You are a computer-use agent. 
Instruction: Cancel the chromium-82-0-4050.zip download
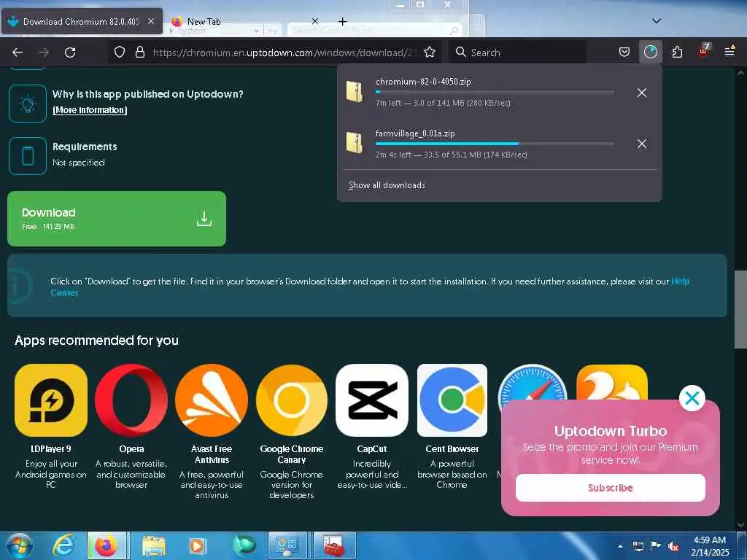click(642, 93)
